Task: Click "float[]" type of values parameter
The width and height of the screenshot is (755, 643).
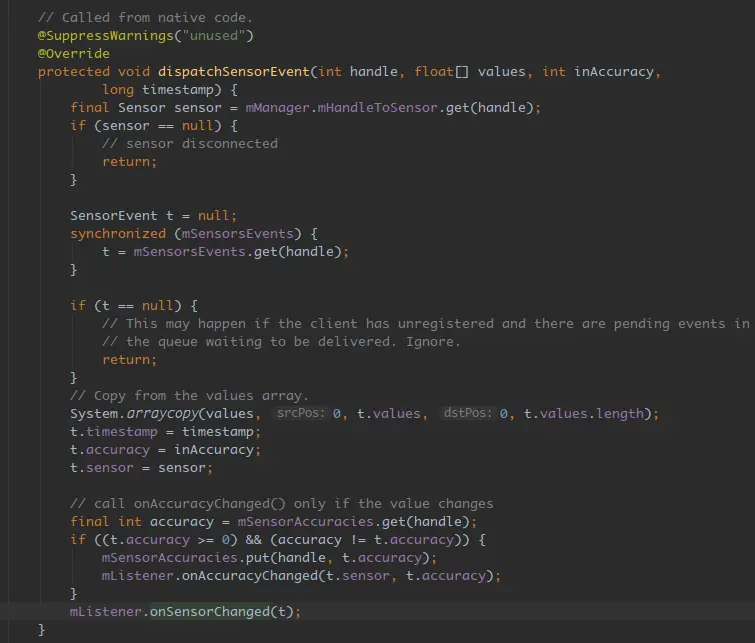Action: coord(442,72)
